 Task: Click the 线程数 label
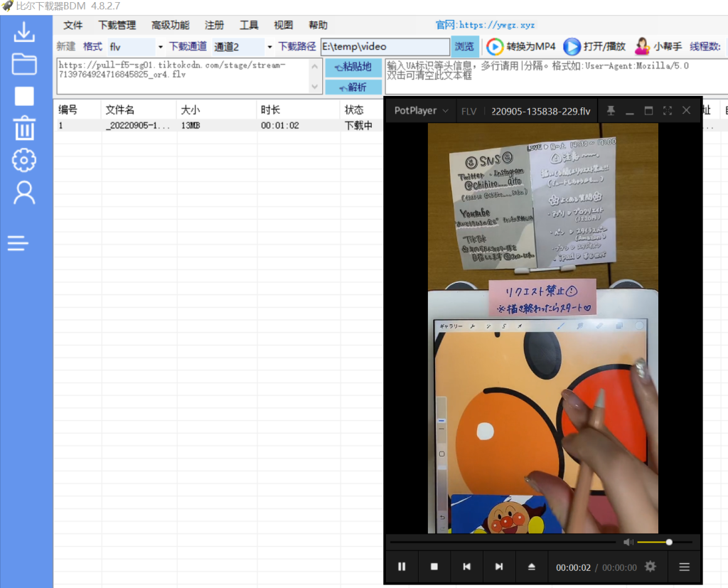point(705,46)
